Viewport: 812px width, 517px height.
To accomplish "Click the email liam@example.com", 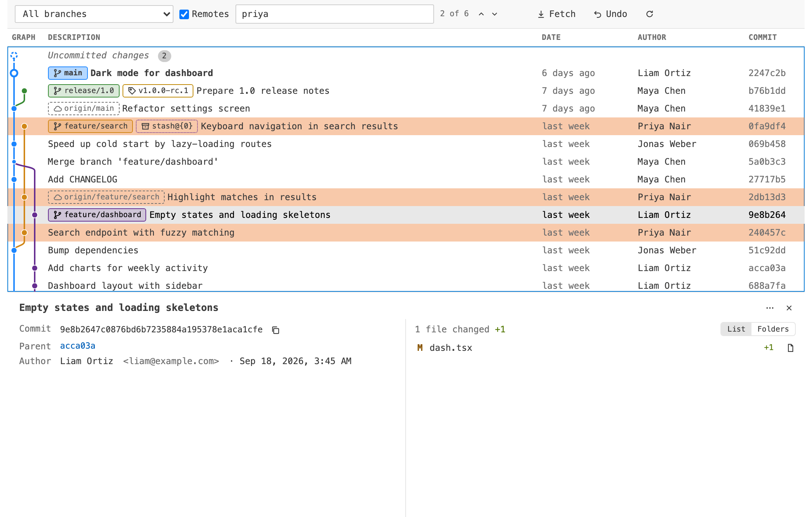I will point(171,361).
